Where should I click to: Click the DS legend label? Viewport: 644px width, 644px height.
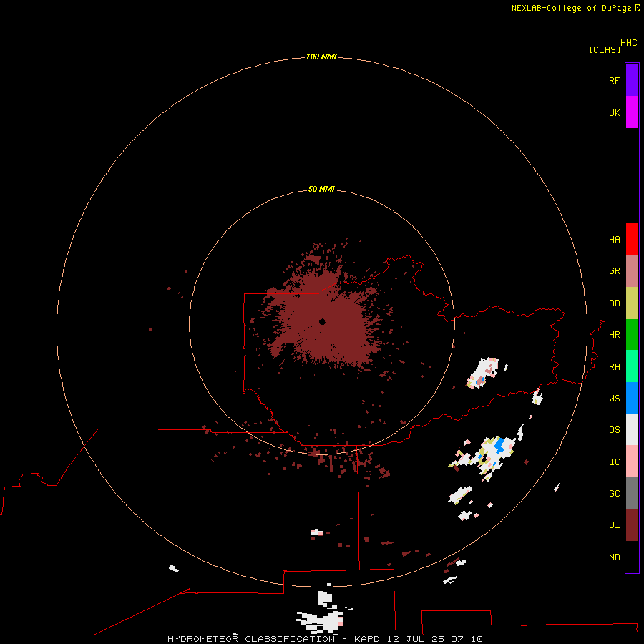point(614,429)
